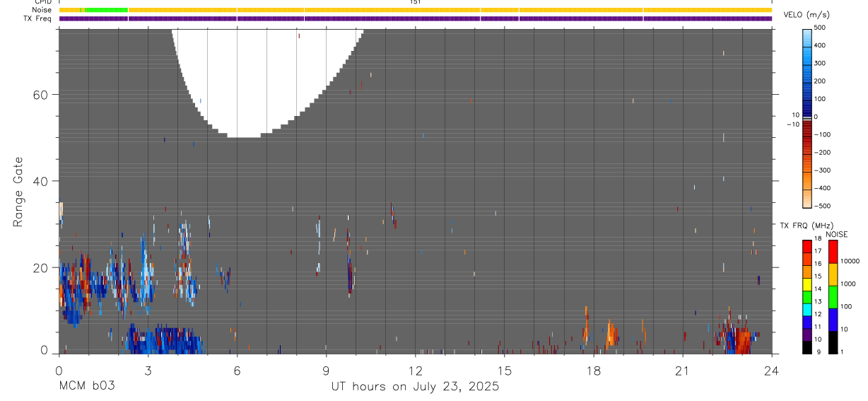Click the "10000" label in the NOISE legend
The width and height of the screenshot is (868, 401).
(850, 261)
